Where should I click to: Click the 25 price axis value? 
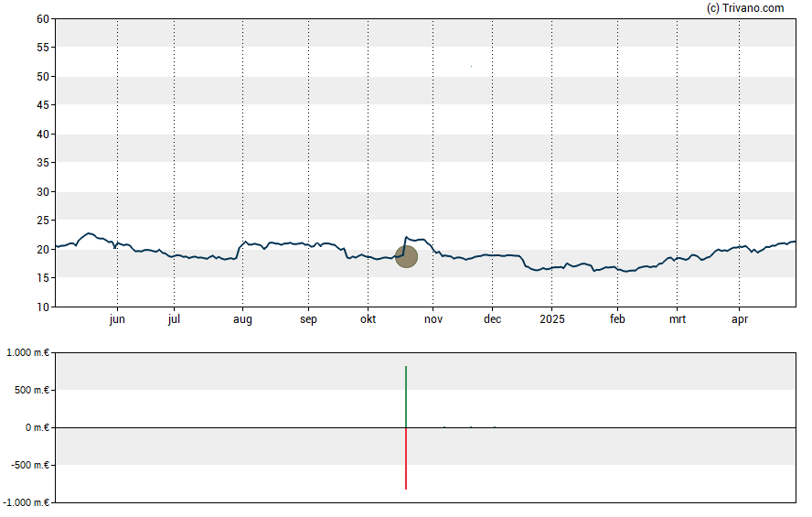43,221
